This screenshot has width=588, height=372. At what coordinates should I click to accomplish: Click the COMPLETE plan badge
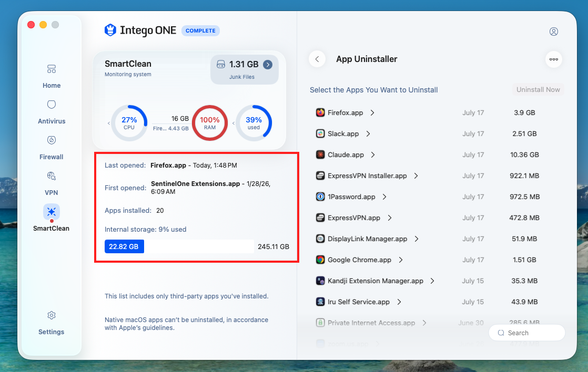(x=200, y=30)
